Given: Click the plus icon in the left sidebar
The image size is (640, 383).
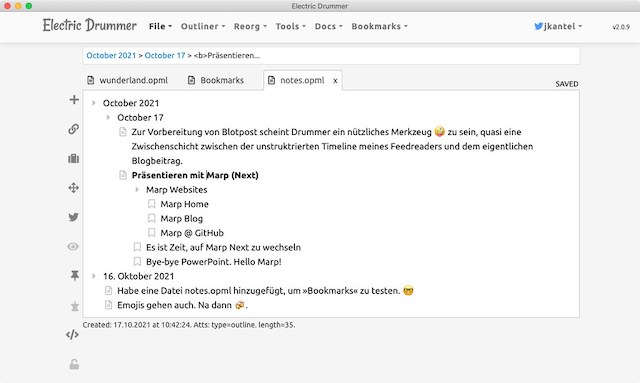Looking at the screenshot, I should point(74,100).
